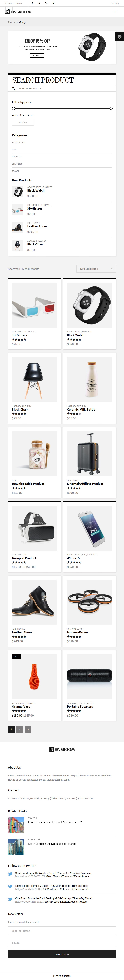Focus the Search Products input field

(x=65, y=89)
